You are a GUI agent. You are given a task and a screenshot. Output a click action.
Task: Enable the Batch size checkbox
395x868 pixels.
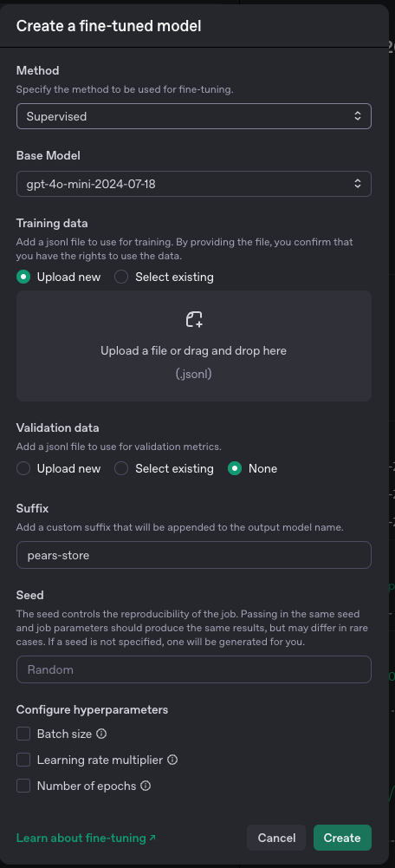(23, 734)
